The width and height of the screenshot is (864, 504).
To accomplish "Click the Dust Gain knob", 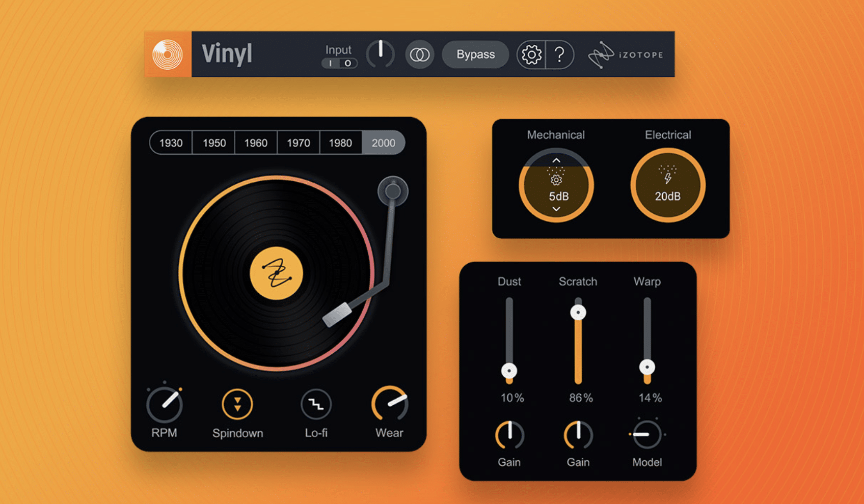I will [x=509, y=435].
